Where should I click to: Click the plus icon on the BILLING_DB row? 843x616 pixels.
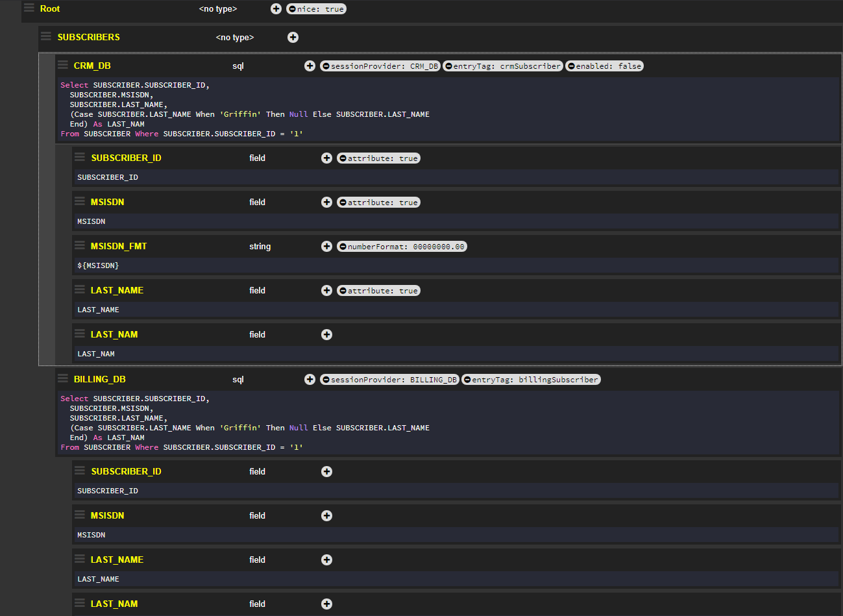310,379
